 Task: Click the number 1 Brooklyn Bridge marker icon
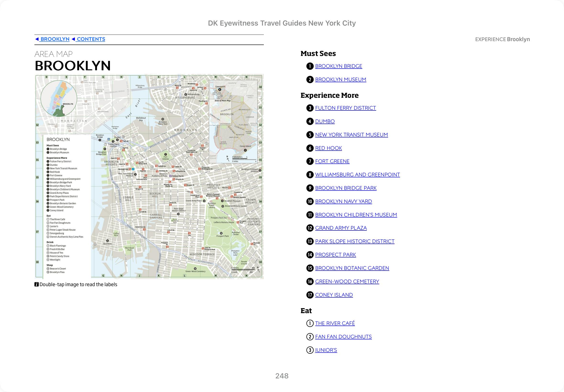310,66
